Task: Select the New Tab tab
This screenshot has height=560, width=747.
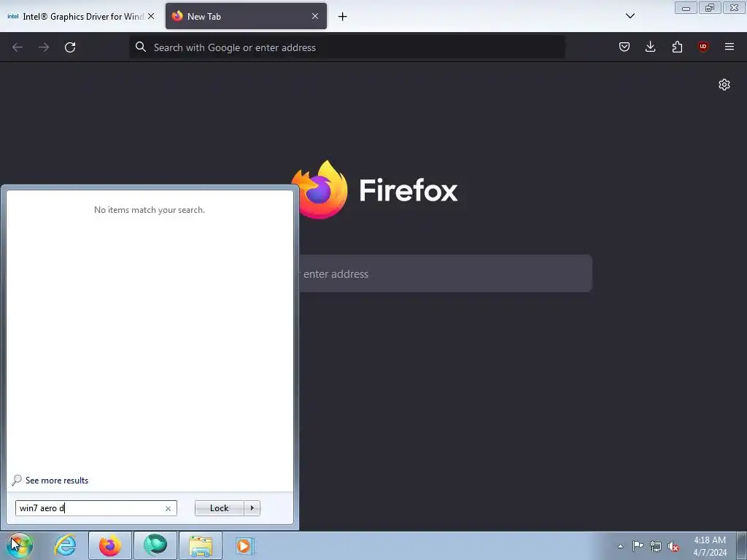Action: pyautogui.click(x=246, y=16)
